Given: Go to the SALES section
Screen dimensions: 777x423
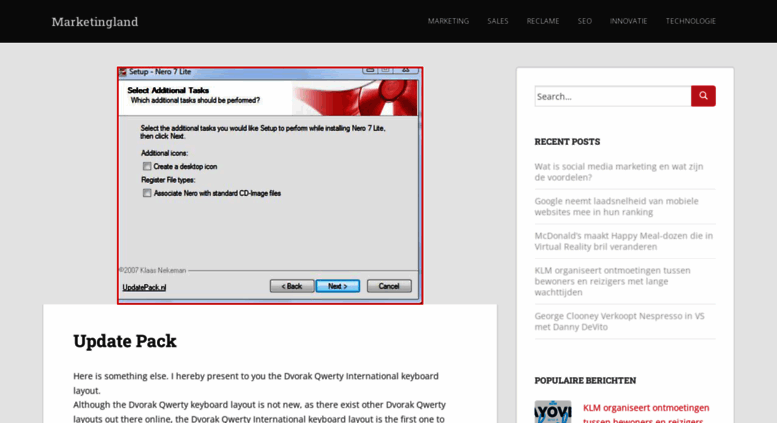Looking at the screenshot, I should [498, 21].
